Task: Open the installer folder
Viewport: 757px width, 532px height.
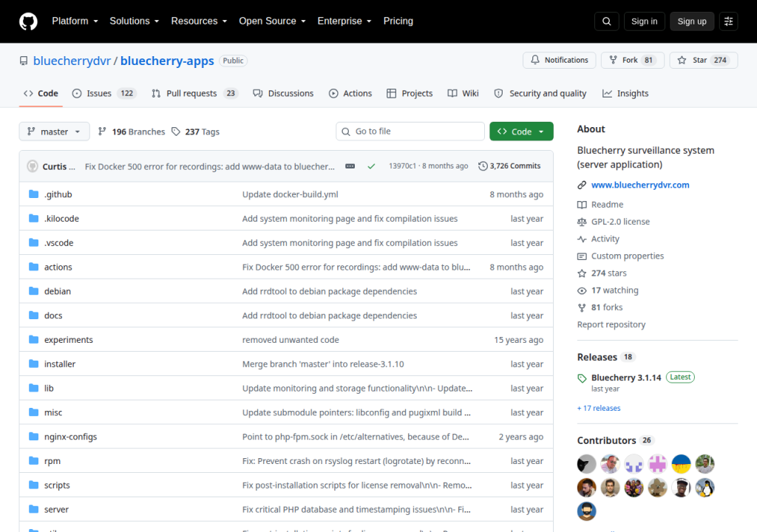Action: [x=60, y=364]
